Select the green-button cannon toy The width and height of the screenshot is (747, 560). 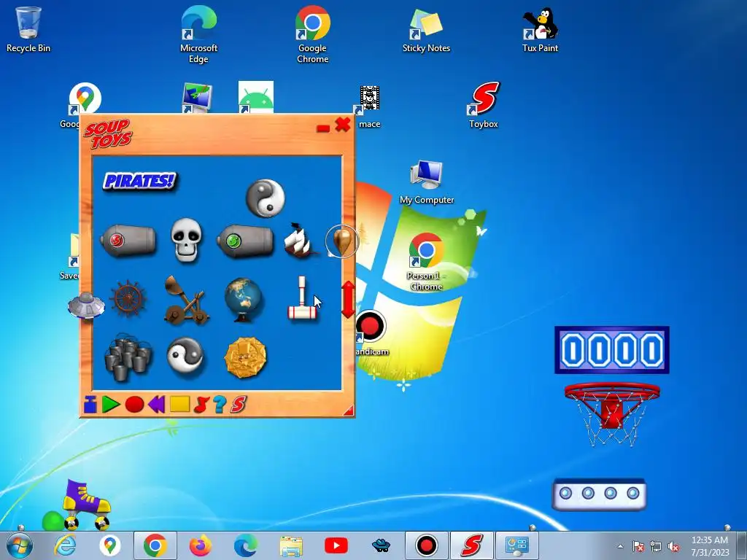click(x=245, y=241)
